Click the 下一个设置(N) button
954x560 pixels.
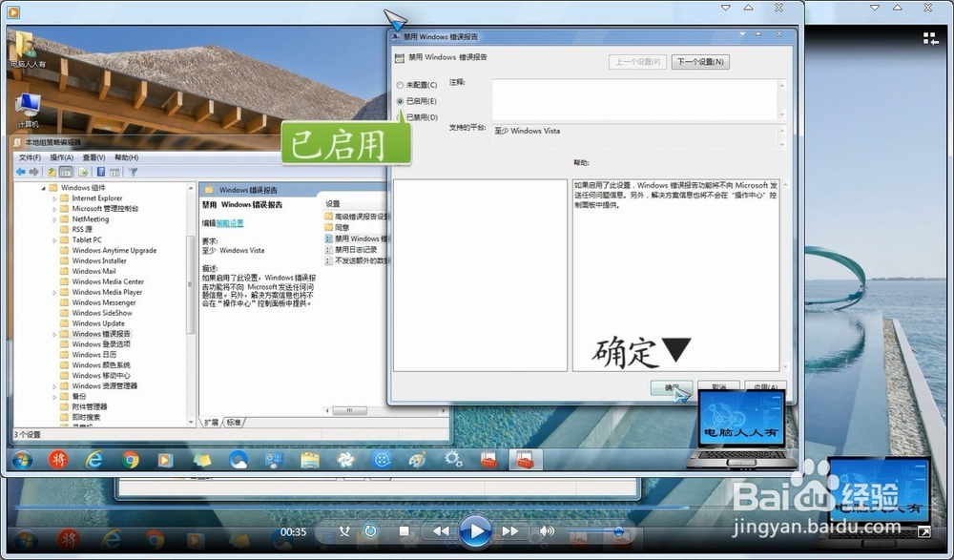(x=700, y=61)
